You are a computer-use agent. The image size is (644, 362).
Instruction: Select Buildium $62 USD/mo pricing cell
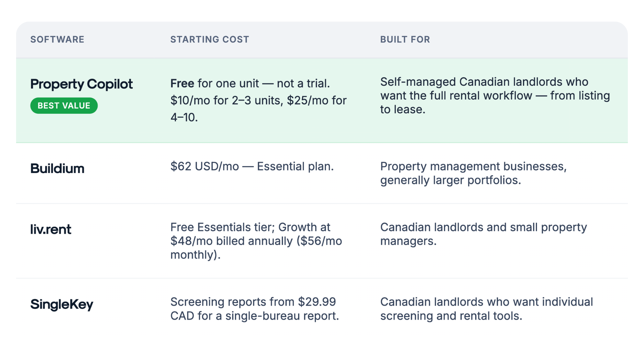click(x=252, y=166)
